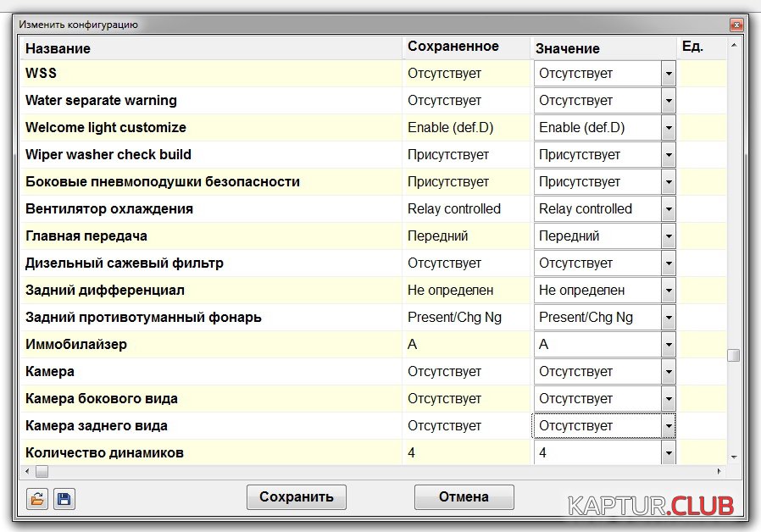Screen dimensions: 761x532
Task: Expand Welcome light customize dropdown
Action: tap(668, 128)
